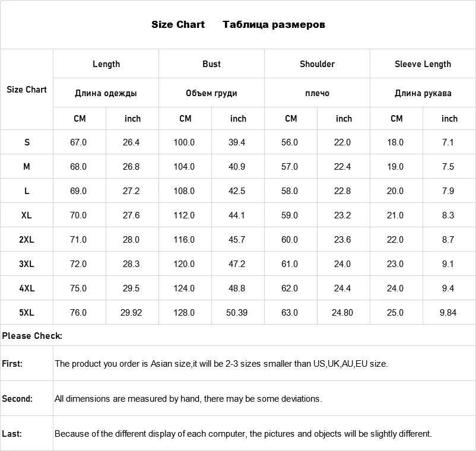Screen dimensions: 476x451
Task: Select the 'Bust' column header
Action: pyautogui.click(x=211, y=64)
